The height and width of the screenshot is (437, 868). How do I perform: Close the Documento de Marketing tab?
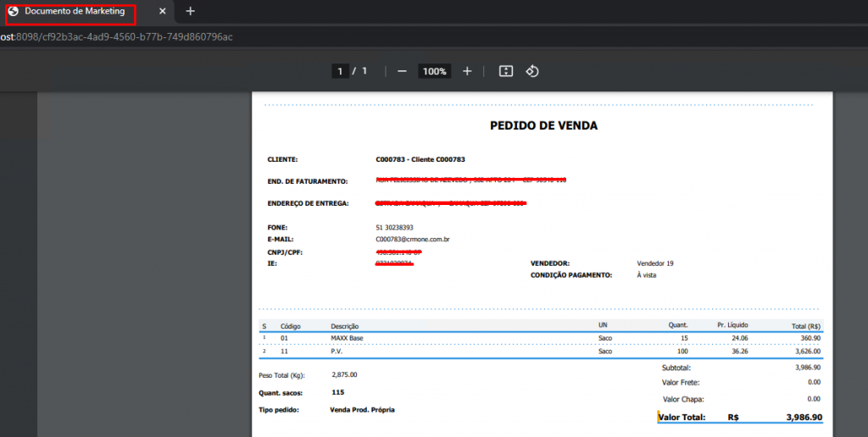pyautogui.click(x=163, y=12)
